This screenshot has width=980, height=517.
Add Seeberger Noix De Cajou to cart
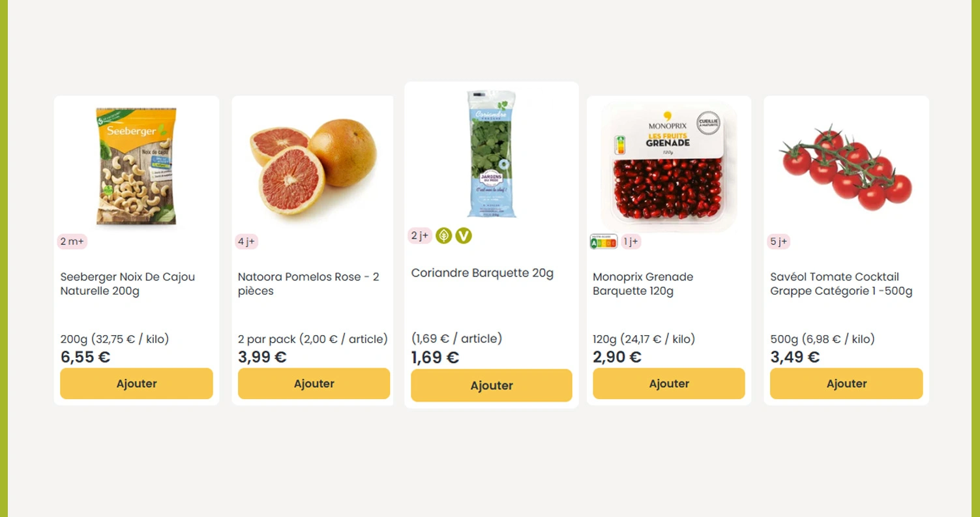tap(136, 383)
